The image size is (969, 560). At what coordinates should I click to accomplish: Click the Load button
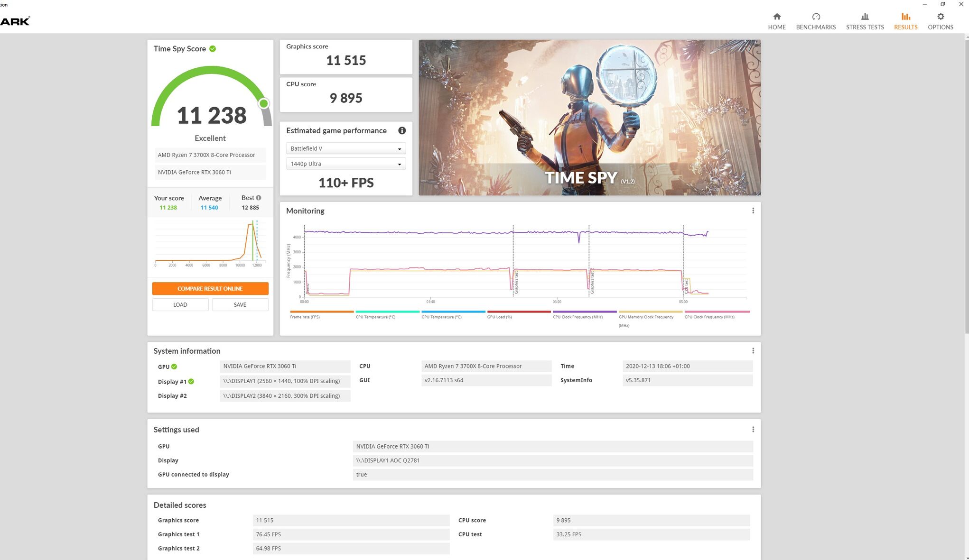click(x=180, y=305)
